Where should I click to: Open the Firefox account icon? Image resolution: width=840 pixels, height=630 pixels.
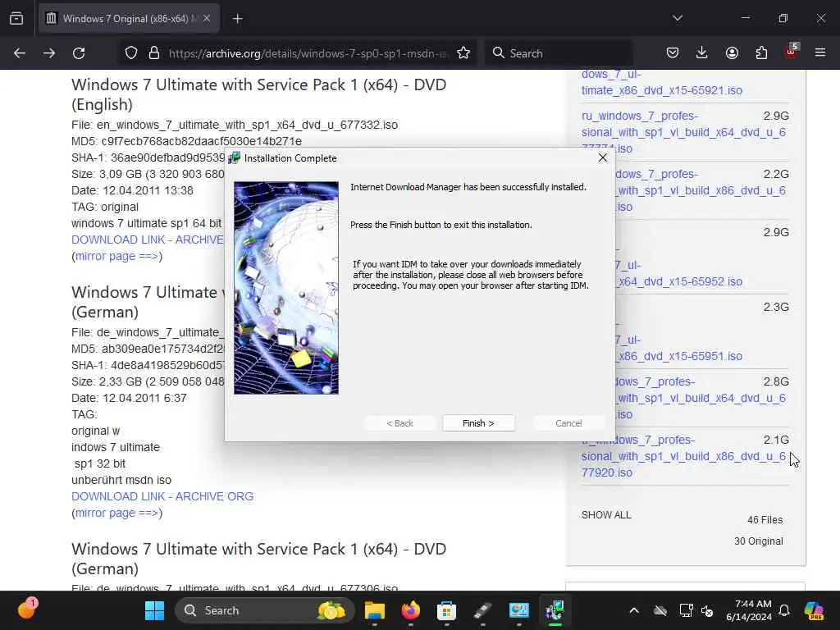(732, 53)
